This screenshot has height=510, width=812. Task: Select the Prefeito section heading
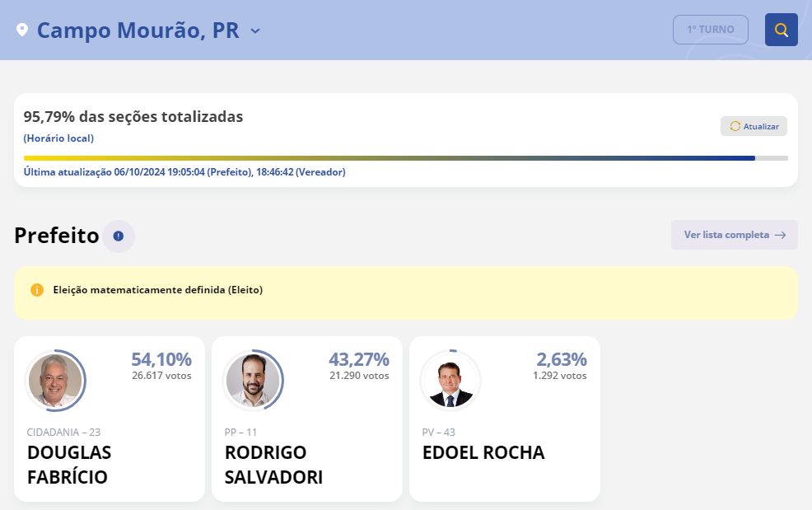coord(55,236)
